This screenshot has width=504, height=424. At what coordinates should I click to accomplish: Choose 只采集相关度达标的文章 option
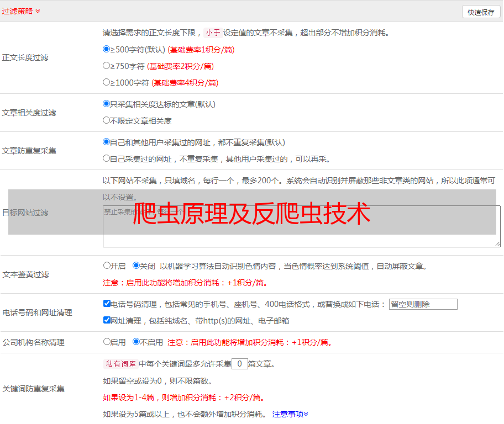pyautogui.click(x=107, y=104)
